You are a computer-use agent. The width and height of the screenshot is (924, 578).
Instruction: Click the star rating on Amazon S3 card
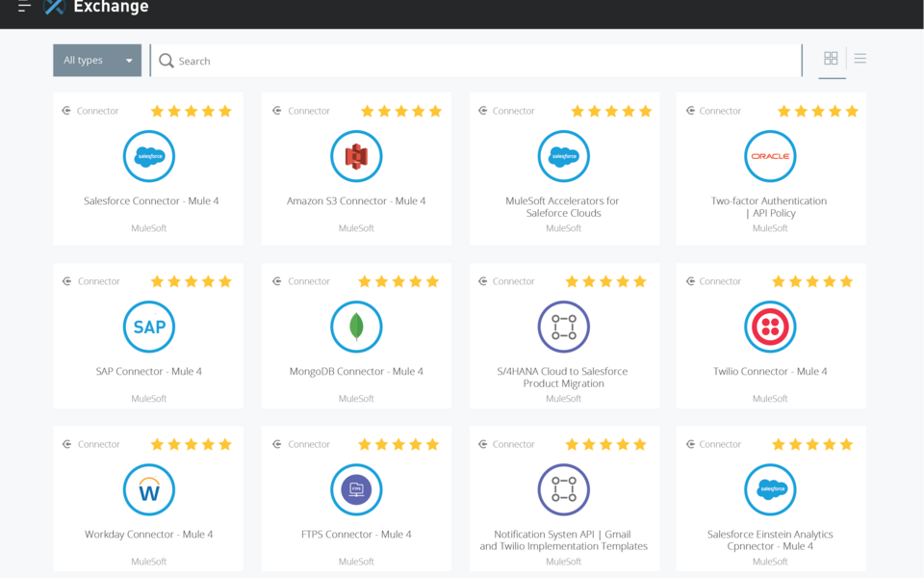(x=401, y=111)
